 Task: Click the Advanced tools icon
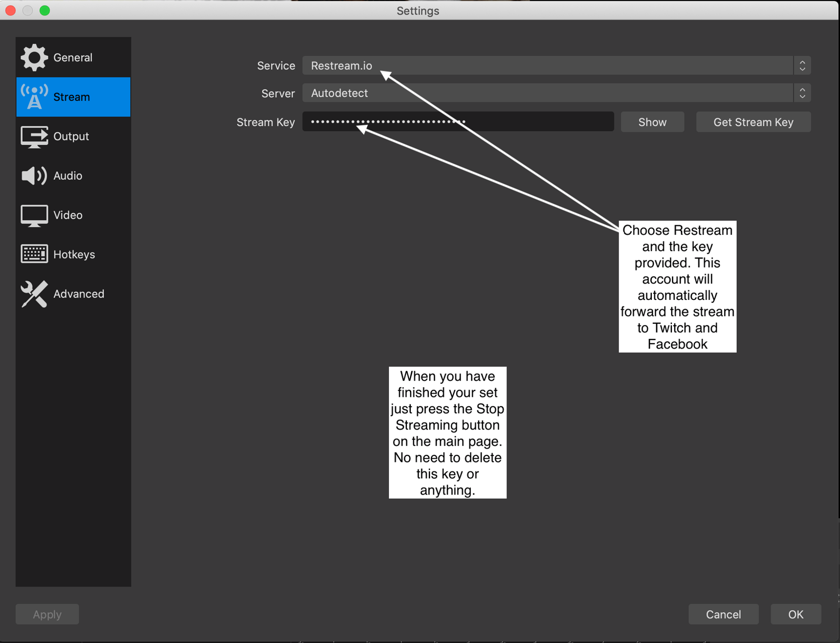point(34,294)
